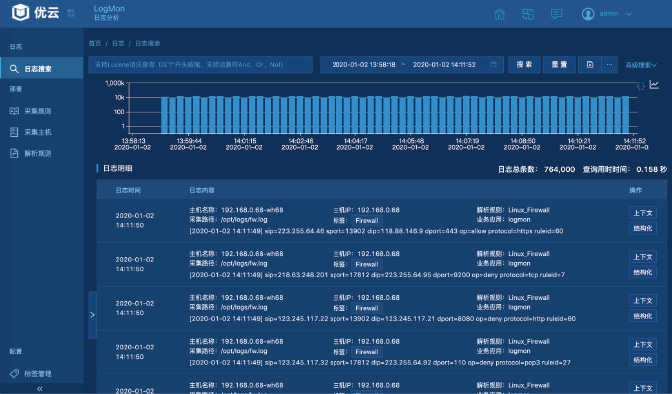Open the app switcher grid icon
The height and width of the screenshot is (394, 672).
(71, 13)
